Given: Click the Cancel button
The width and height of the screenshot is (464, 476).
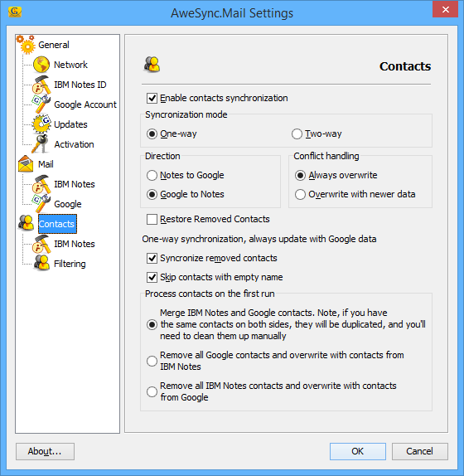Looking at the screenshot, I should click(x=420, y=451).
